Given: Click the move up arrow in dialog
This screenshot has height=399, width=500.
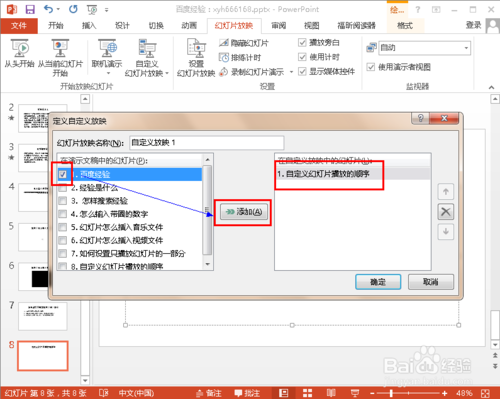Looking at the screenshot, I should (446, 192).
